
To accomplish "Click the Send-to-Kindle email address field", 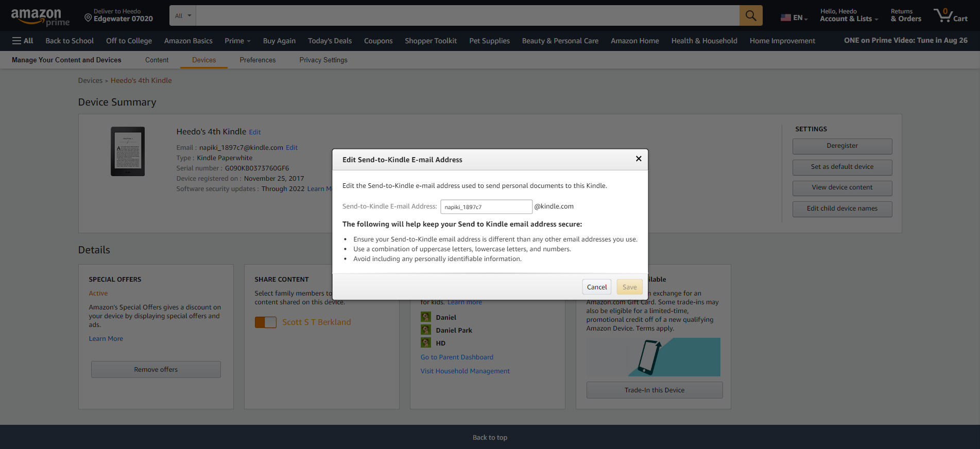I will click(x=486, y=206).
